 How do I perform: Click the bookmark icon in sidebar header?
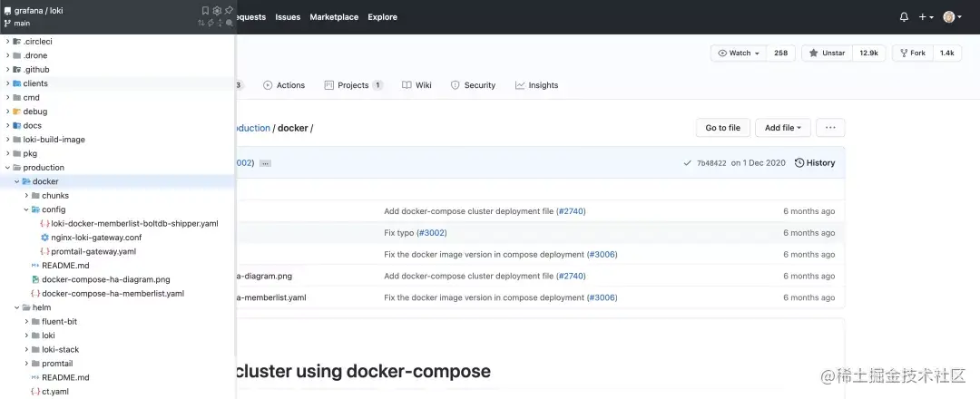pyautogui.click(x=205, y=10)
